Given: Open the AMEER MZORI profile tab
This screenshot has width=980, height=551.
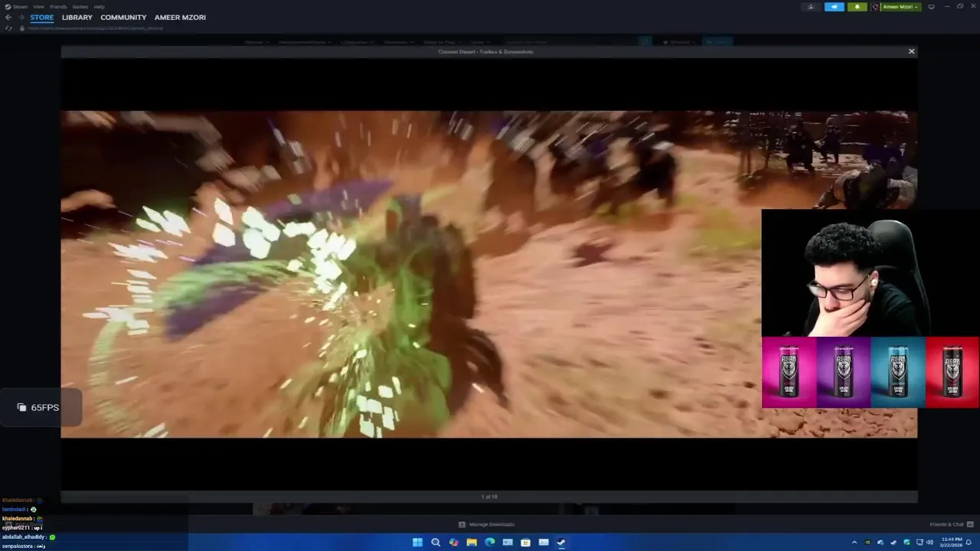Looking at the screenshot, I should point(180,17).
